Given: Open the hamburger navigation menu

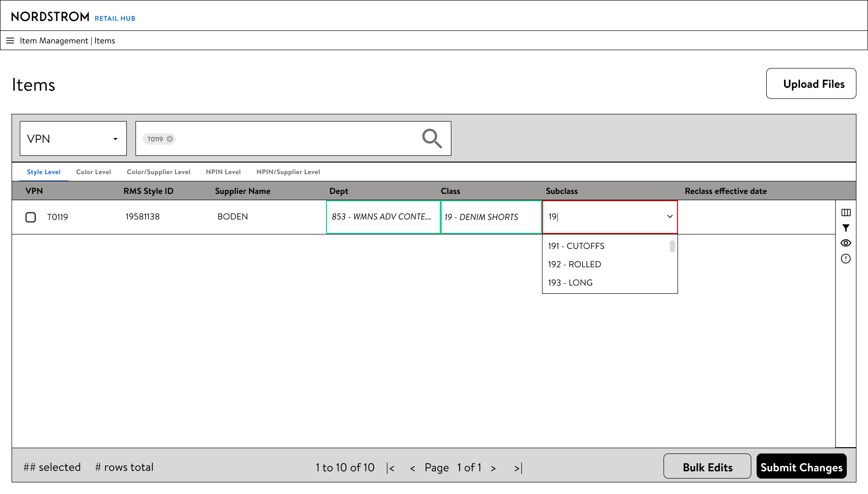Looking at the screenshot, I should click(10, 41).
